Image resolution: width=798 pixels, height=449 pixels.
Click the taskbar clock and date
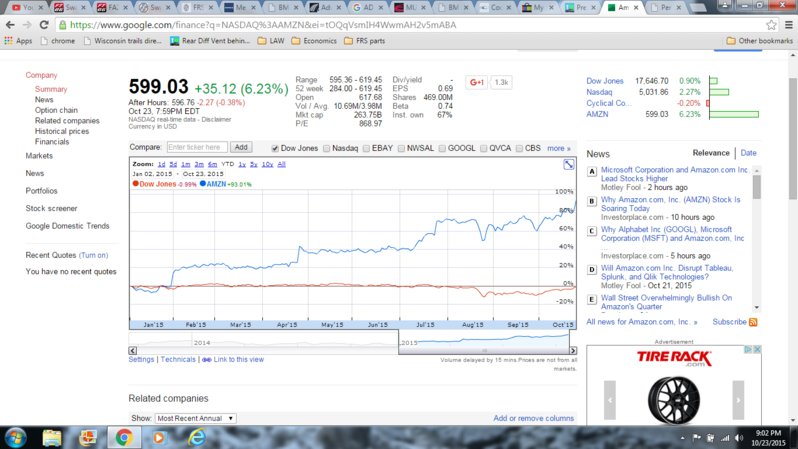(768, 438)
